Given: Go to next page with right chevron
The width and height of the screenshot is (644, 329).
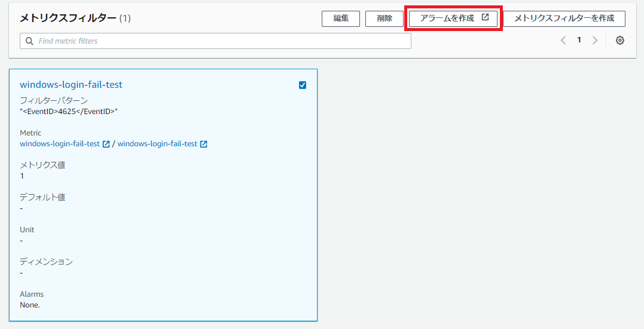Looking at the screenshot, I should click(595, 40).
